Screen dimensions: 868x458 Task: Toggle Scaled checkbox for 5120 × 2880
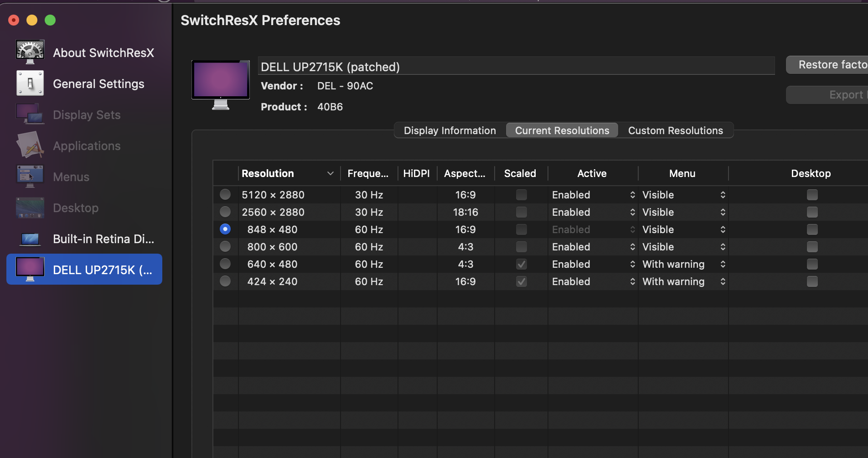click(x=522, y=195)
